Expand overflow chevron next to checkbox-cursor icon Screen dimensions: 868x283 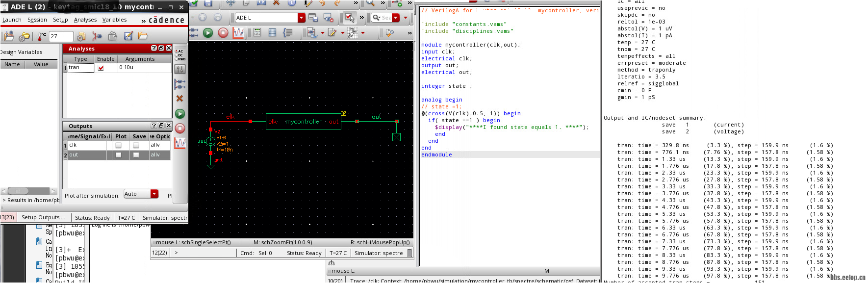tap(362, 18)
